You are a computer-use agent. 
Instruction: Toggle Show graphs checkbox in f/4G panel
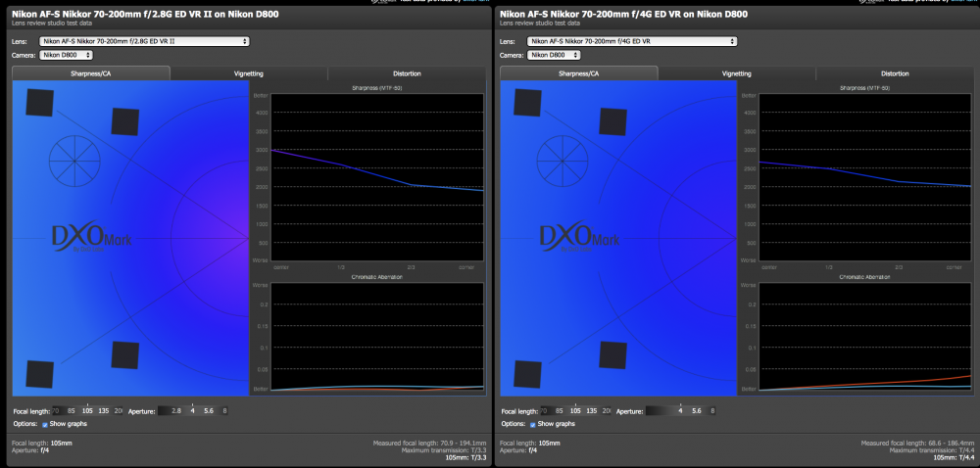pyautogui.click(x=533, y=424)
